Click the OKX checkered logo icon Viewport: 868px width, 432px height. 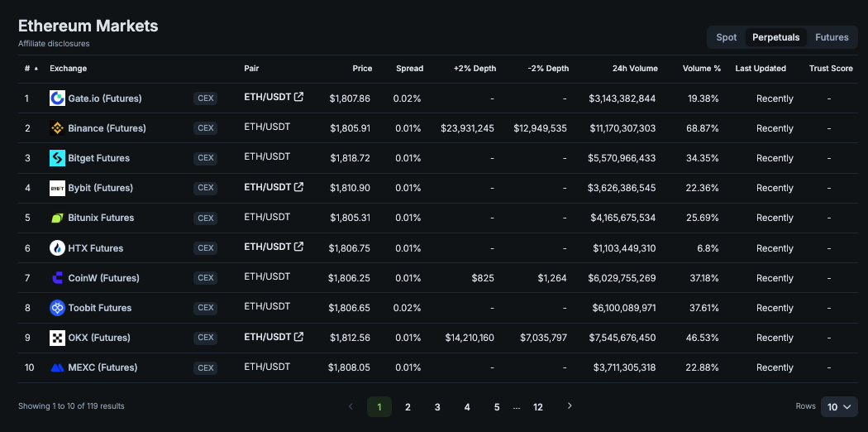tap(57, 338)
